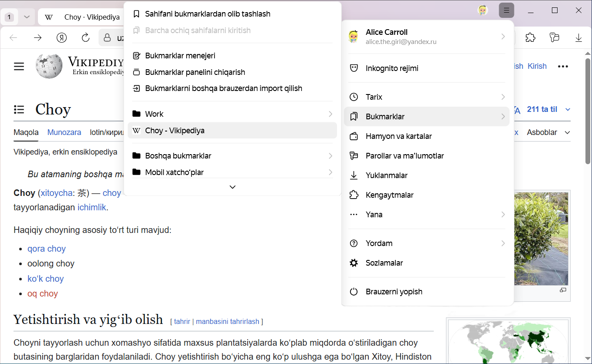This screenshot has height=364, width=592.
Task: Open the downloads arrow icon in toolbar
Action: click(578, 38)
